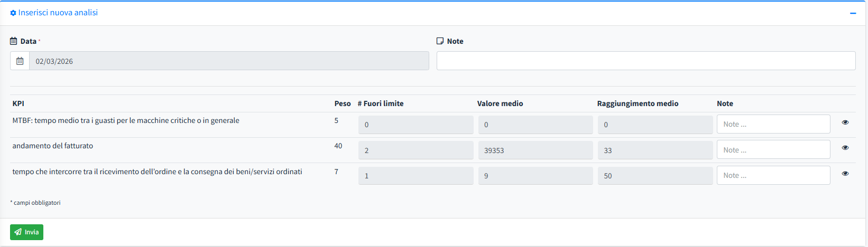Toggle eye icon for andamento del fatturato row
This screenshot has height=247, width=868.
[845, 148]
